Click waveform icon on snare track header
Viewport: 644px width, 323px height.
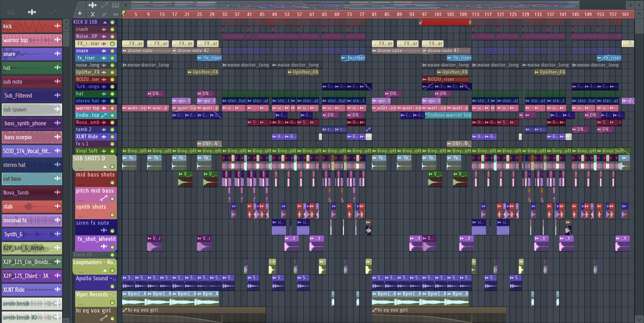(104, 51)
